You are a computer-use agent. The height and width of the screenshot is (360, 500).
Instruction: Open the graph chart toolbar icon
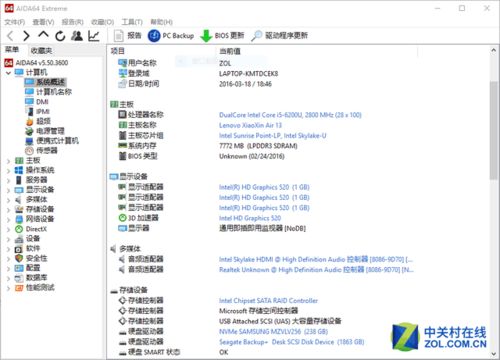(94, 36)
